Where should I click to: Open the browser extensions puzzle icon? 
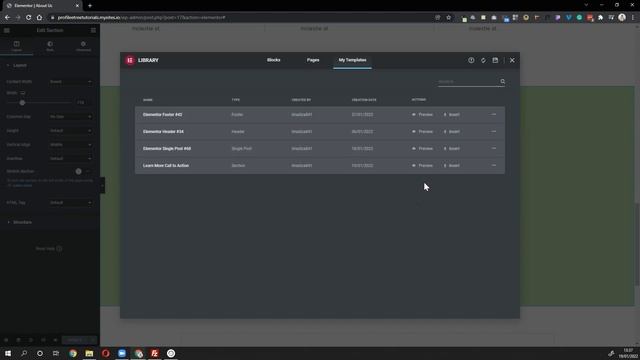pyautogui.click(x=600, y=18)
